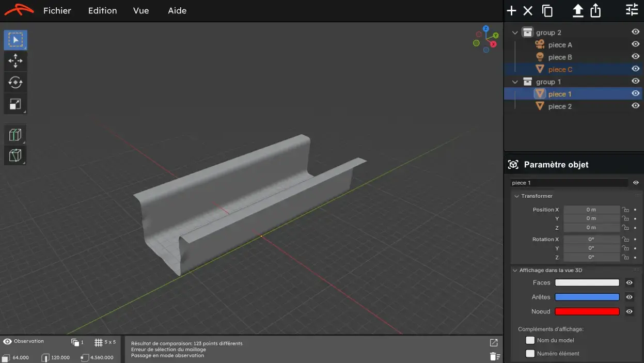Open the Arêtes blue color swatch

tap(587, 297)
